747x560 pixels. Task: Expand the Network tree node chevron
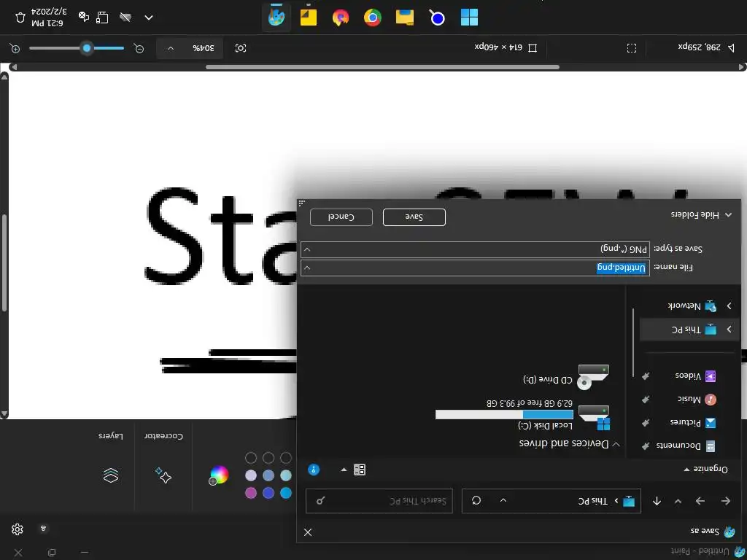[x=729, y=306]
